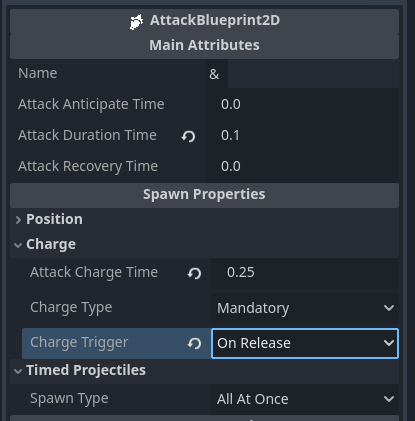Screen dimensions: 415x421
Task: Revert Charge Trigger to default
Action: (194, 343)
